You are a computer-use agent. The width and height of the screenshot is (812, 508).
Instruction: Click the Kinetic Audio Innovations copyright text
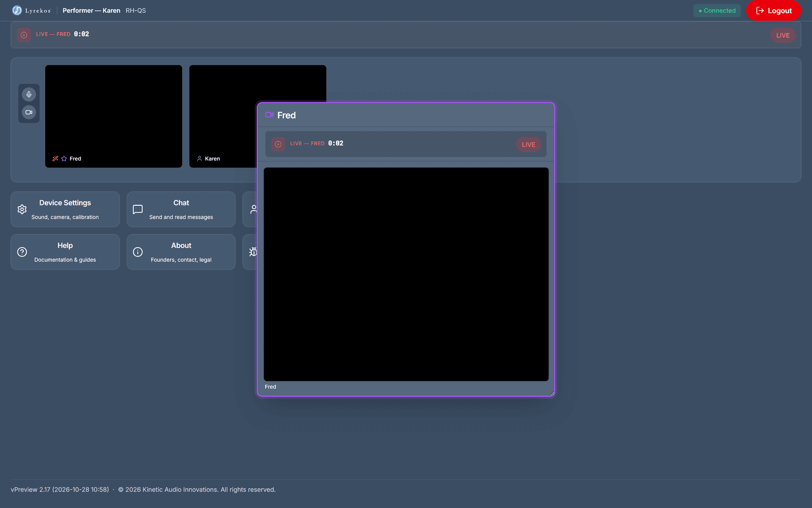[x=197, y=490]
